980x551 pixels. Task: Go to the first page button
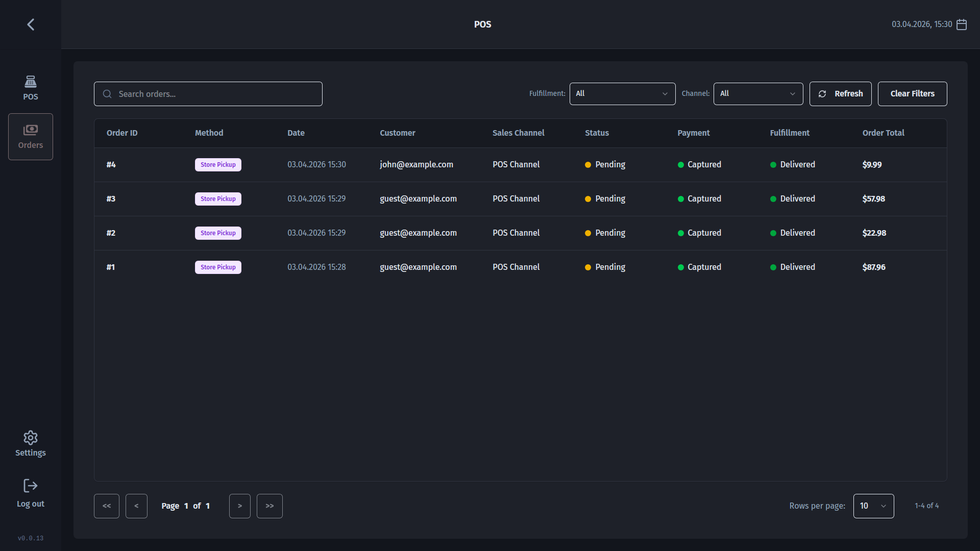coord(107,506)
